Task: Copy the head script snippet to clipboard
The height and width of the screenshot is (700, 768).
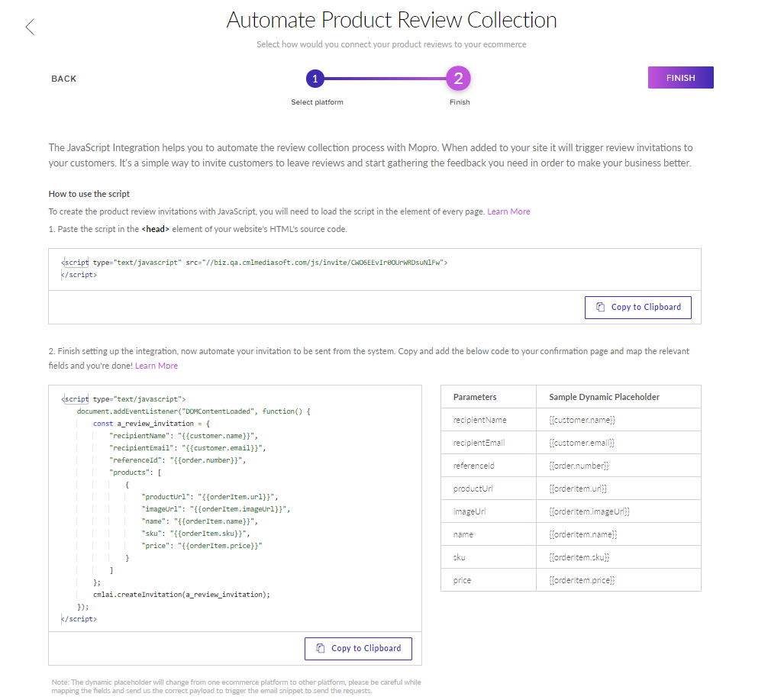Action: [x=637, y=307]
